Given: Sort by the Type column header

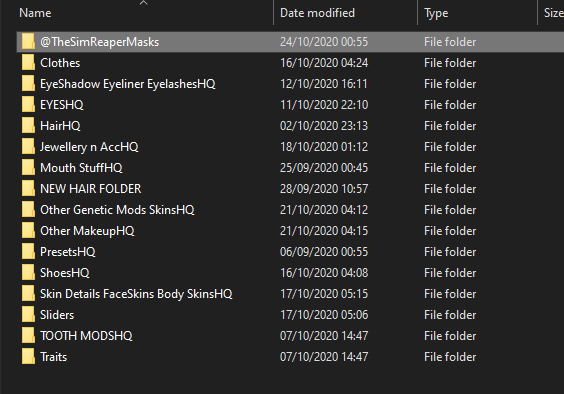Looking at the screenshot, I should tap(436, 13).
